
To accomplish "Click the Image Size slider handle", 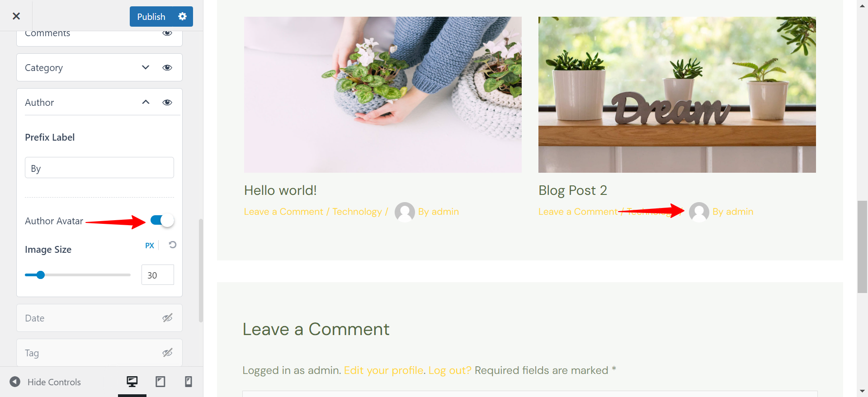I will (41, 275).
